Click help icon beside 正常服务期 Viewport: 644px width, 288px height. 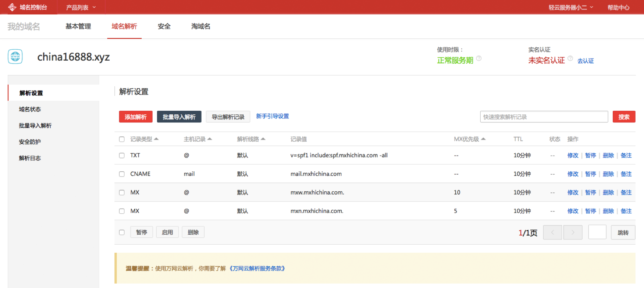click(479, 59)
